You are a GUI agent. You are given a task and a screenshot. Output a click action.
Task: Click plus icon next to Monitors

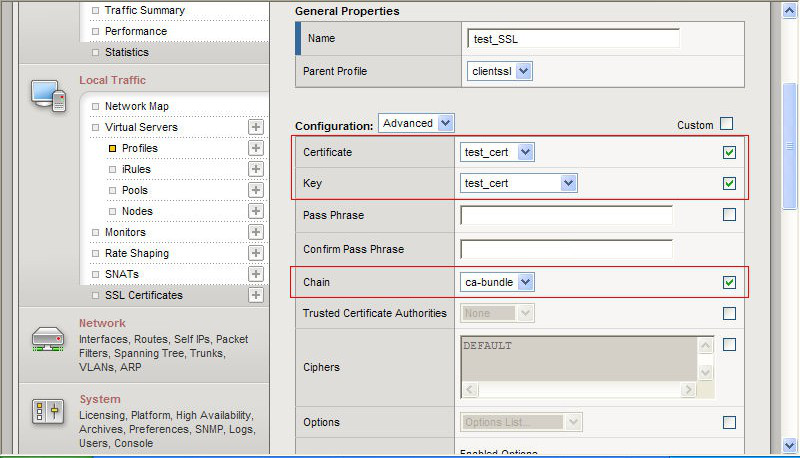pyautogui.click(x=256, y=232)
